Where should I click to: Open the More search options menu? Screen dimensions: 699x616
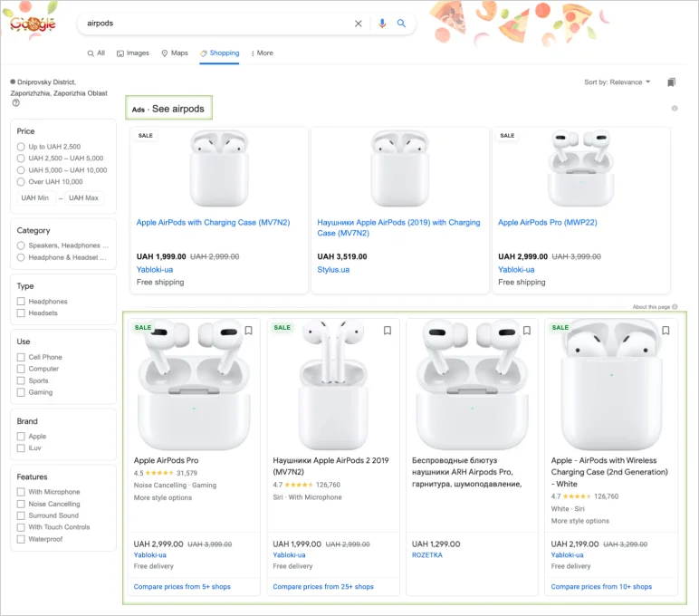[x=263, y=53]
